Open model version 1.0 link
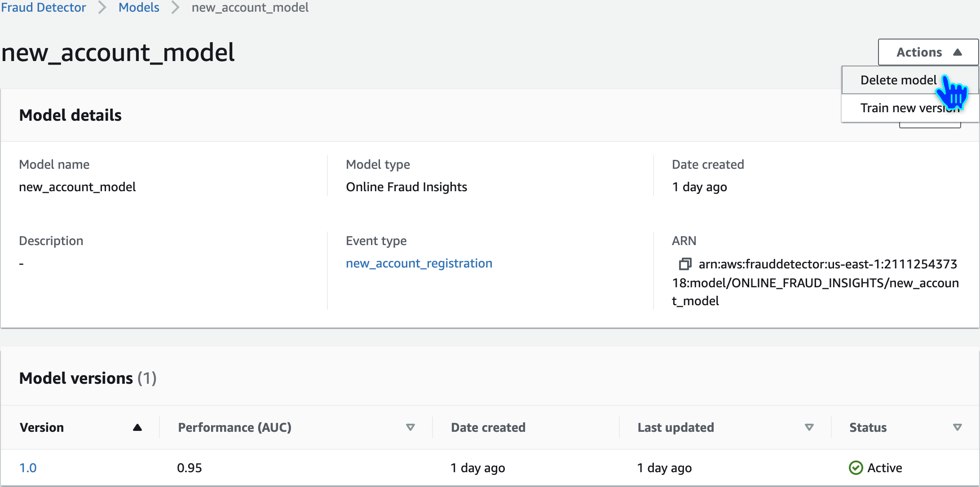980x487 pixels. coord(28,468)
